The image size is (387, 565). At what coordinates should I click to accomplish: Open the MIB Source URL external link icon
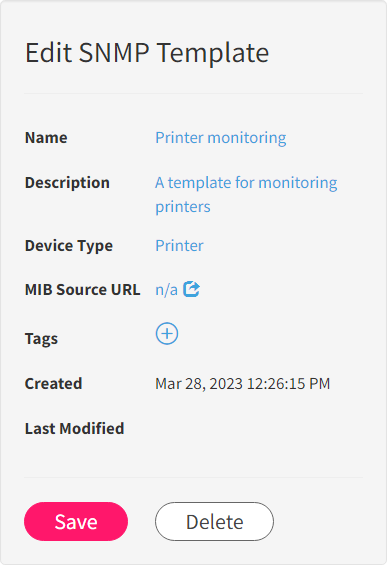click(191, 289)
